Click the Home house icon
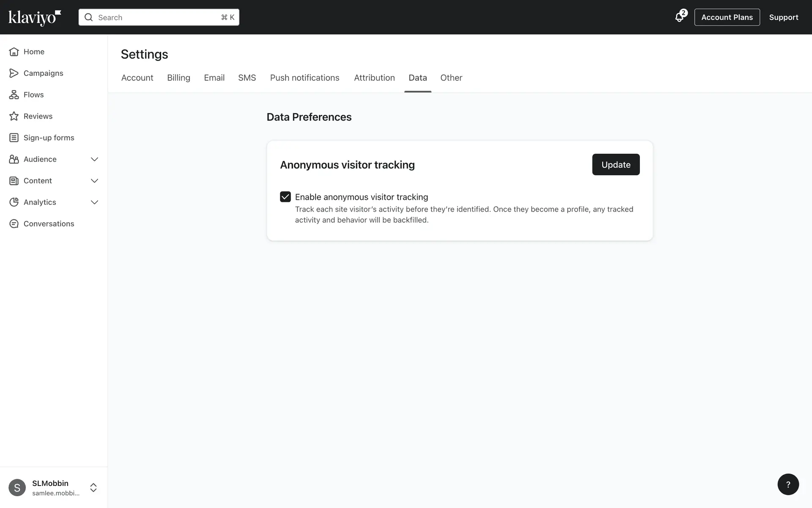 [x=14, y=52]
